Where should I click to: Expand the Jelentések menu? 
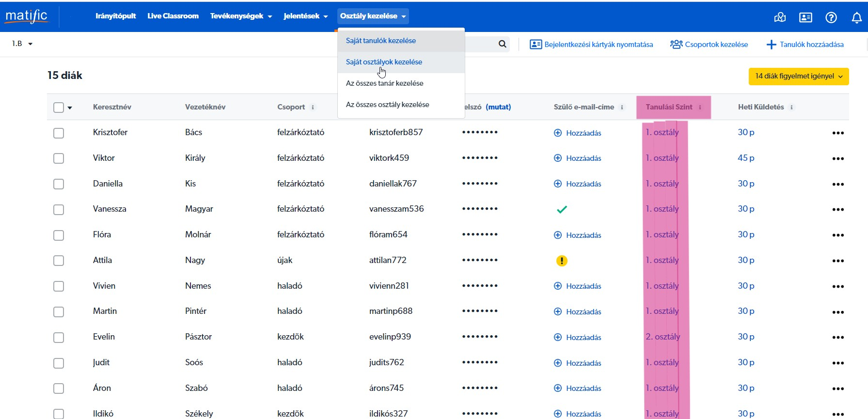[x=306, y=16]
